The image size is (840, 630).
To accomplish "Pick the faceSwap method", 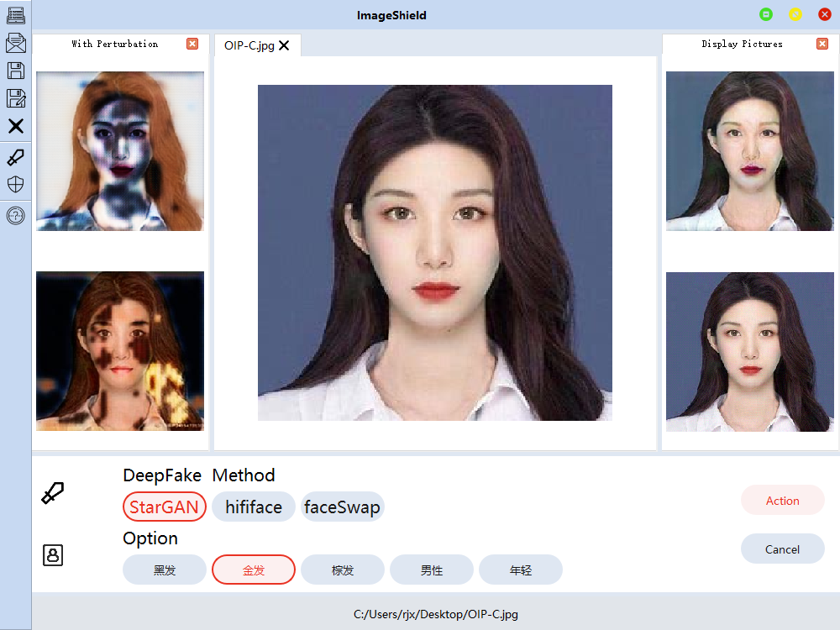I will tap(342, 507).
